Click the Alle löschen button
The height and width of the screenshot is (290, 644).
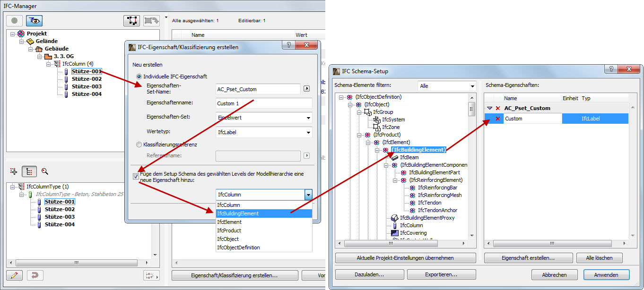point(599,258)
